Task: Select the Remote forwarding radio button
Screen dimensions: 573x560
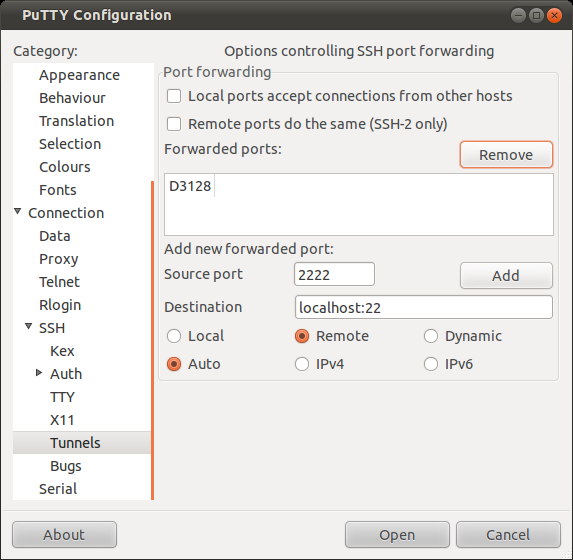Action: pyautogui.click(x=302, y=336)
